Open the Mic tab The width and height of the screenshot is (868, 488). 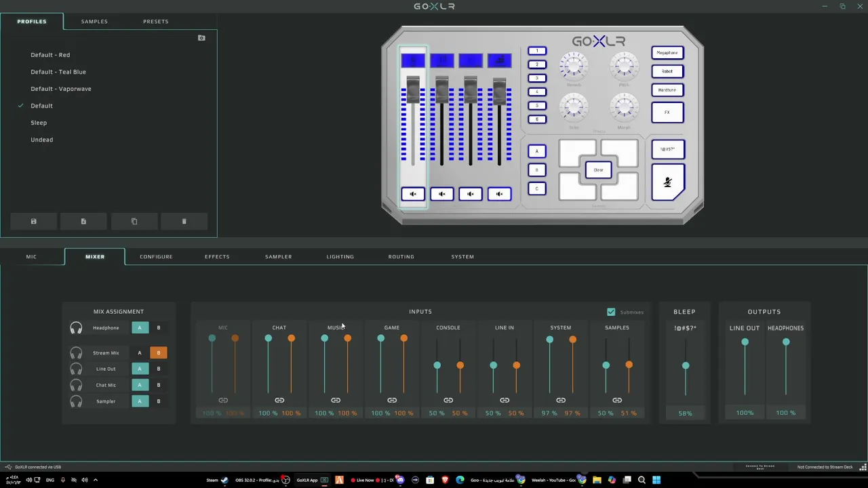click(x=31, y=257)
